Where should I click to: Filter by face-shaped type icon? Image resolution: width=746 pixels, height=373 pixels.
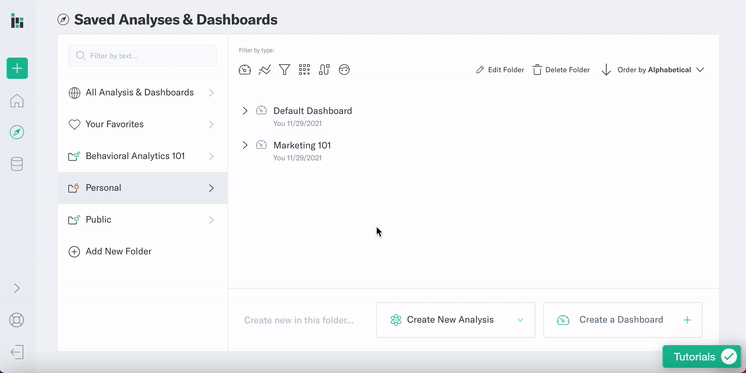(x=344, y=70)
